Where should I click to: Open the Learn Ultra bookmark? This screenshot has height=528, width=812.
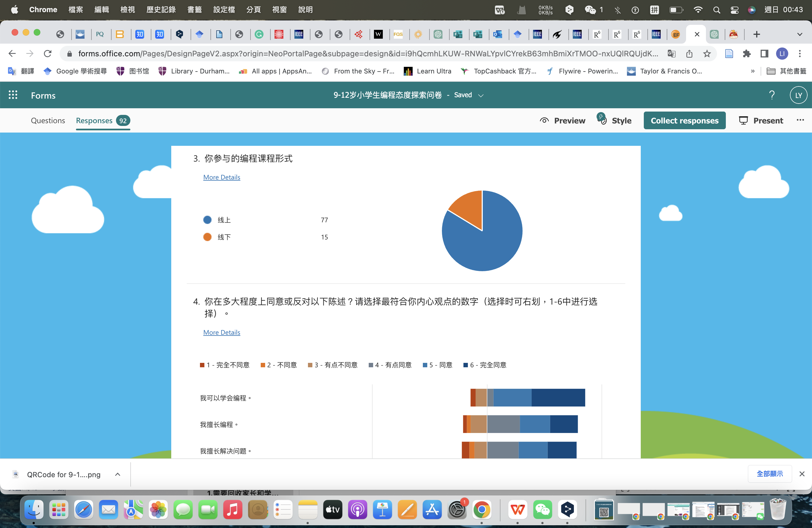(x=428, y=71)
